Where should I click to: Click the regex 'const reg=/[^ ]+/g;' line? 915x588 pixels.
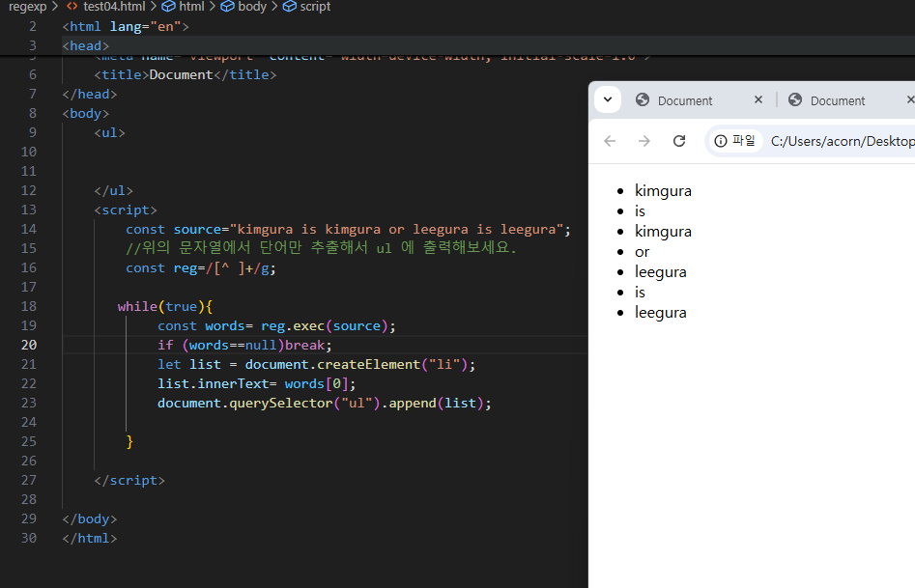click(x=201, y=267)
